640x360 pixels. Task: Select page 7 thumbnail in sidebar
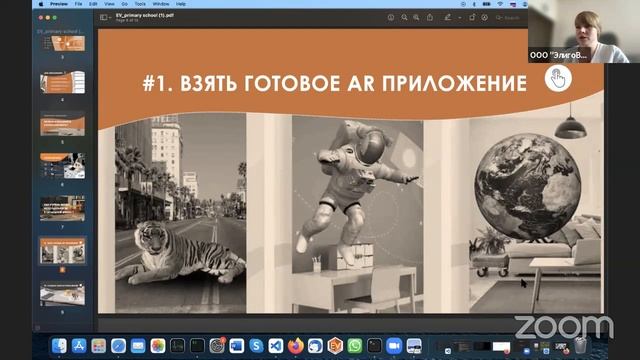point(62,209)
